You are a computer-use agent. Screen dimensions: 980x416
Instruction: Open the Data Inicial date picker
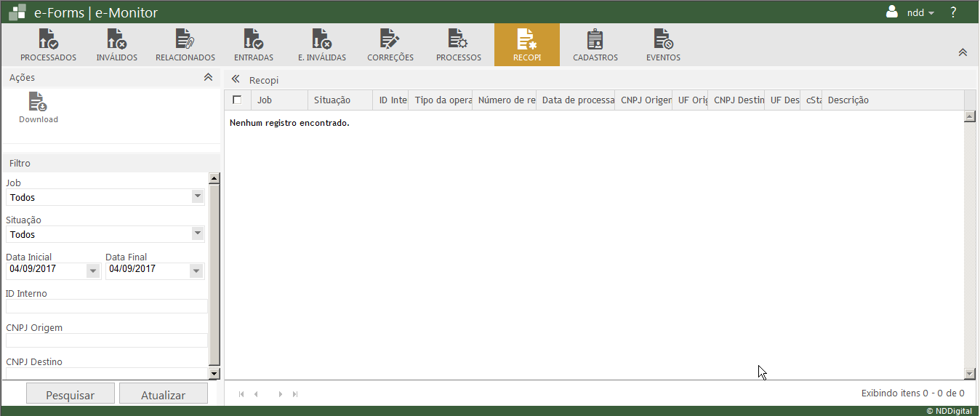(x=92, y=271)
